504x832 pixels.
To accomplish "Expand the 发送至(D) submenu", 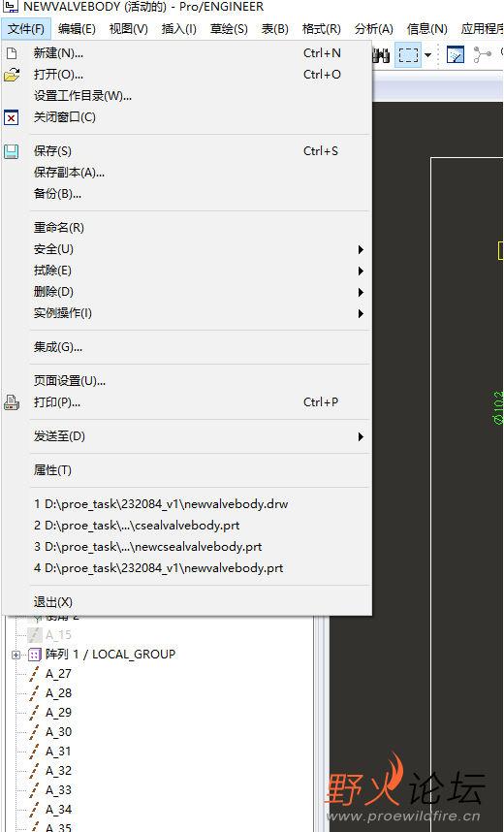I will pos(361,436).
